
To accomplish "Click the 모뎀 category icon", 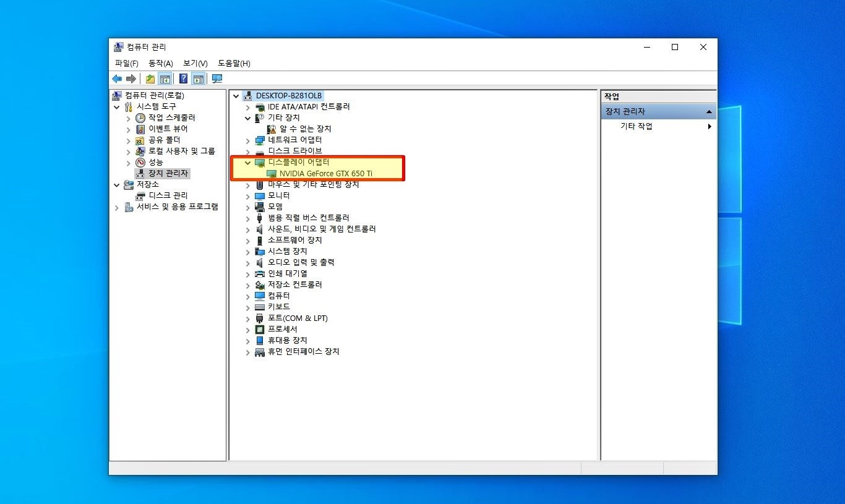I will [x=260, y=207].
